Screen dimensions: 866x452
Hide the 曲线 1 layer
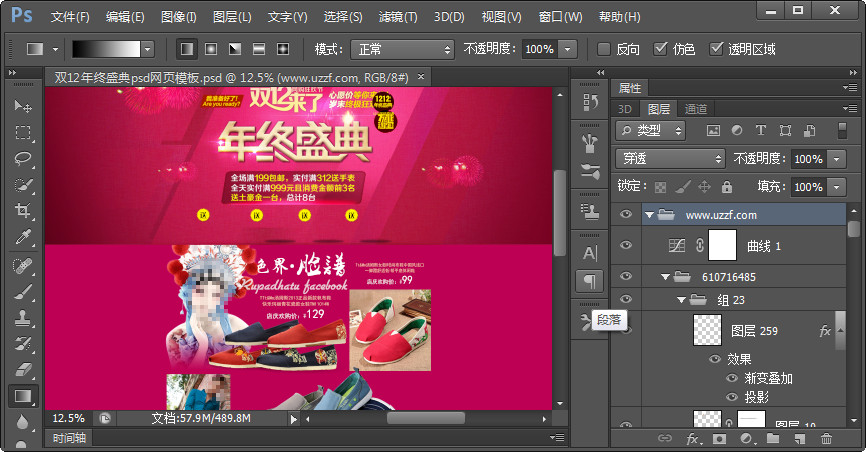626,245
